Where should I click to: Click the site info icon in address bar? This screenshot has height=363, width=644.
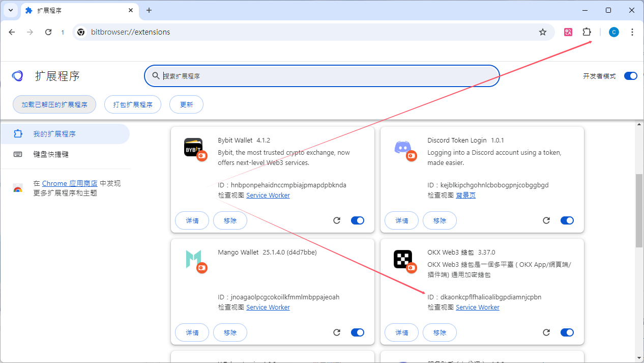(81, 32)
